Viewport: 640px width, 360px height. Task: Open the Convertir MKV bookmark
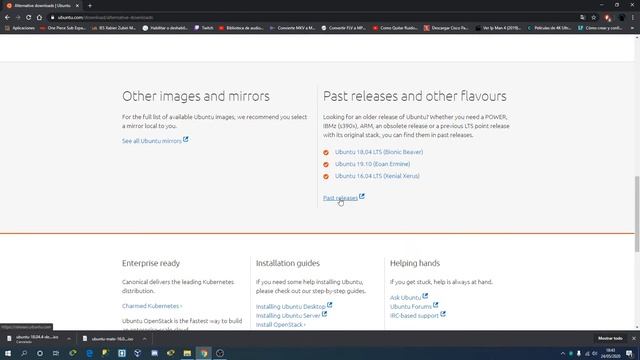pos(292,28)
